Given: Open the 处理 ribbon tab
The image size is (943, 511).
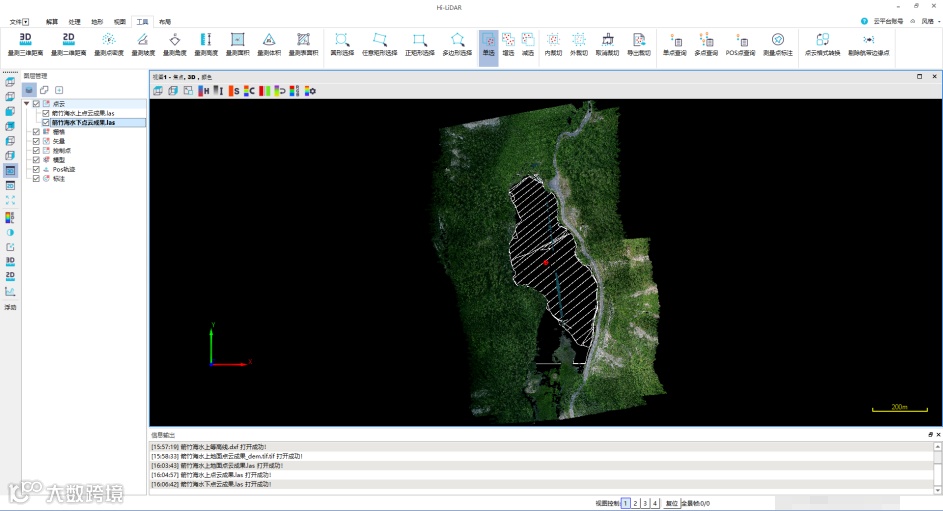Looking at the screenshot, I should 74,20.
